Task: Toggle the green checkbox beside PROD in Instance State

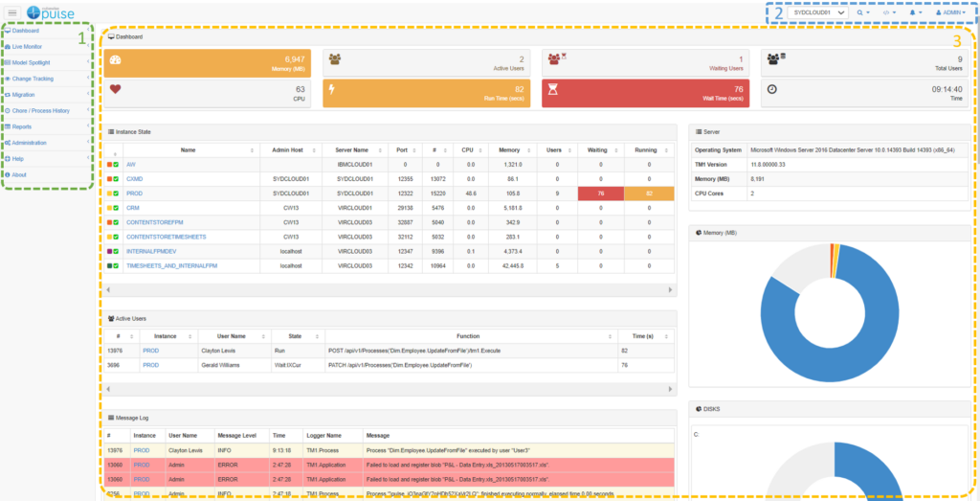Action: pos(116,194)
